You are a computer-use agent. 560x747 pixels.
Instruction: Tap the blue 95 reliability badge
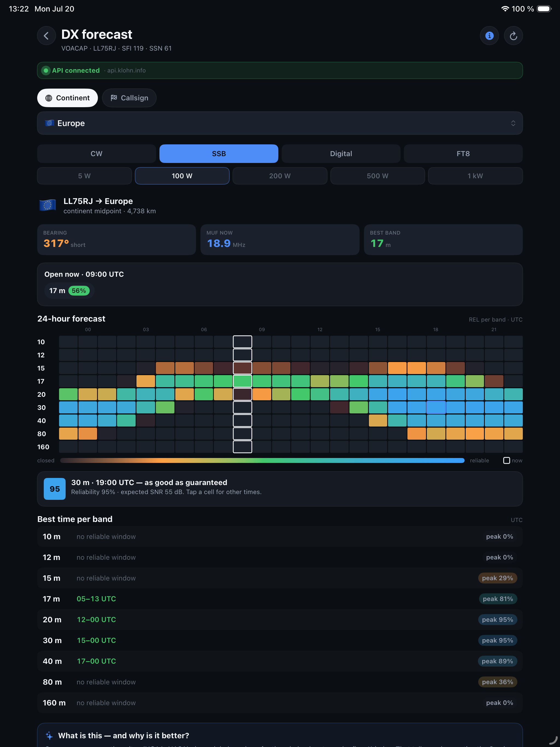click(55, 489)
